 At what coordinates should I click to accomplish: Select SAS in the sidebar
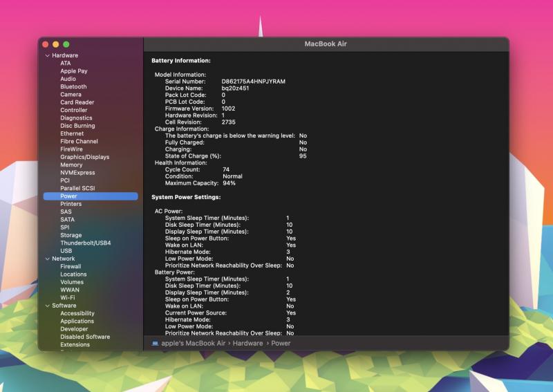click(66, 212)
